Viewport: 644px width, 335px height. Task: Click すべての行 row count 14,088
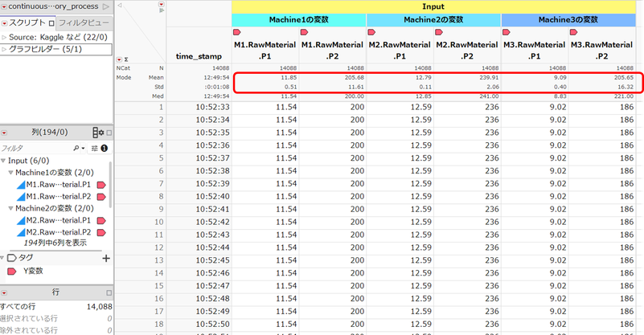coord(99,307)
